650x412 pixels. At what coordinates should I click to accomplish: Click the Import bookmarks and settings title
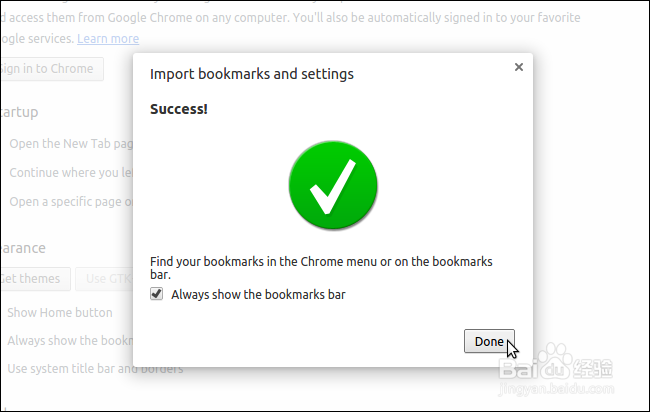pos(251,74)
